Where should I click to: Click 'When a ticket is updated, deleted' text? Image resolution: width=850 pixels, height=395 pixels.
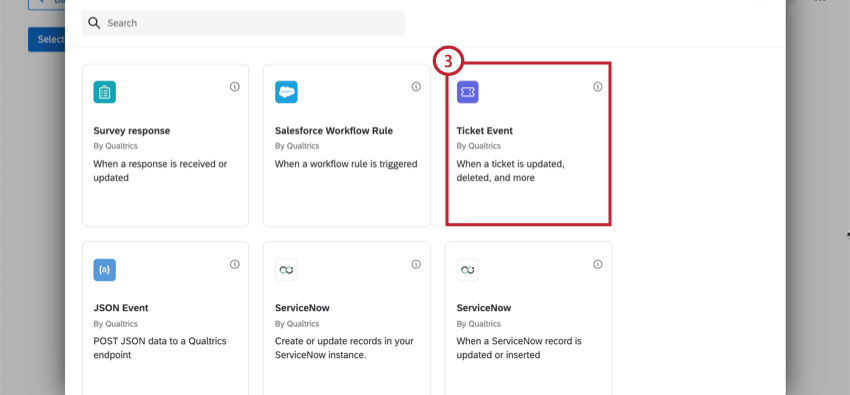[510, 171]
